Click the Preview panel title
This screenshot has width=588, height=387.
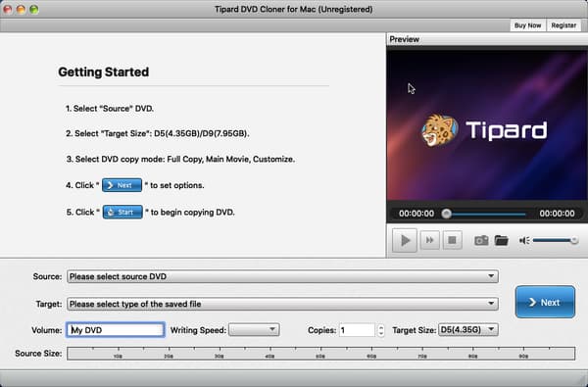(404, 39)
